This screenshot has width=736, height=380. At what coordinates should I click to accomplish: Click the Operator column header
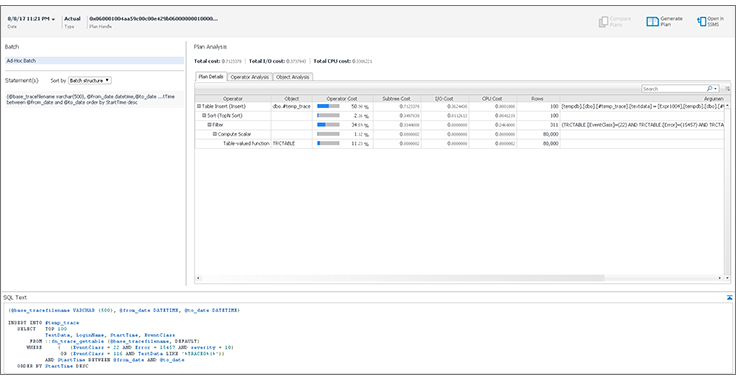(x=233, y=99)
